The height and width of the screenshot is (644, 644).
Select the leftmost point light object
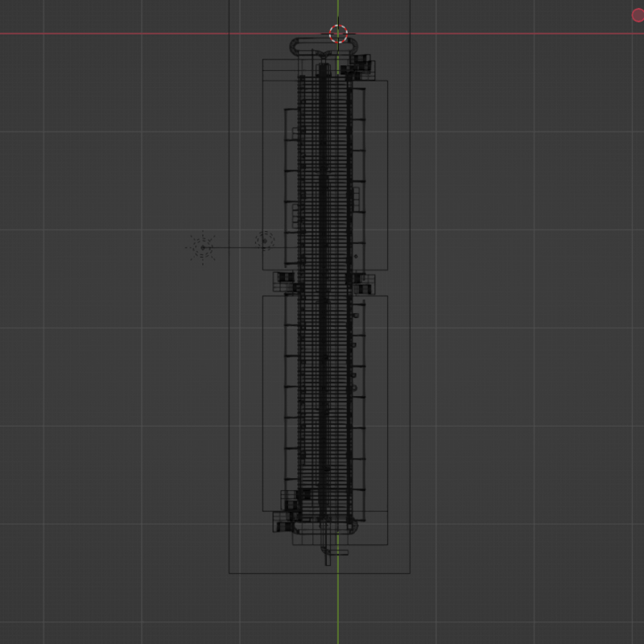click(202, 246)
